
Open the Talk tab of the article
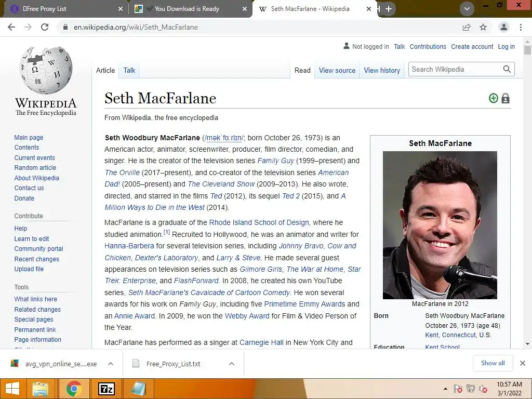pyautogui.click(x=129, y=70)
